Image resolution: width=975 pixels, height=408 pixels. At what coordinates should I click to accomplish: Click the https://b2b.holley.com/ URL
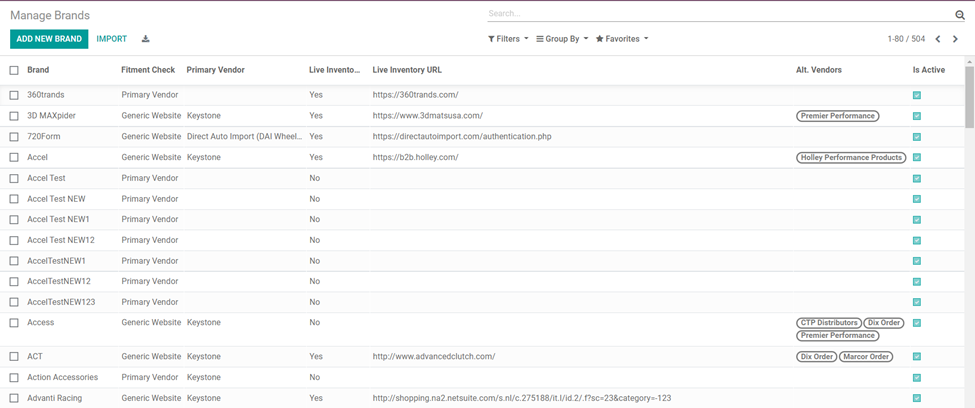click(415, 157)
